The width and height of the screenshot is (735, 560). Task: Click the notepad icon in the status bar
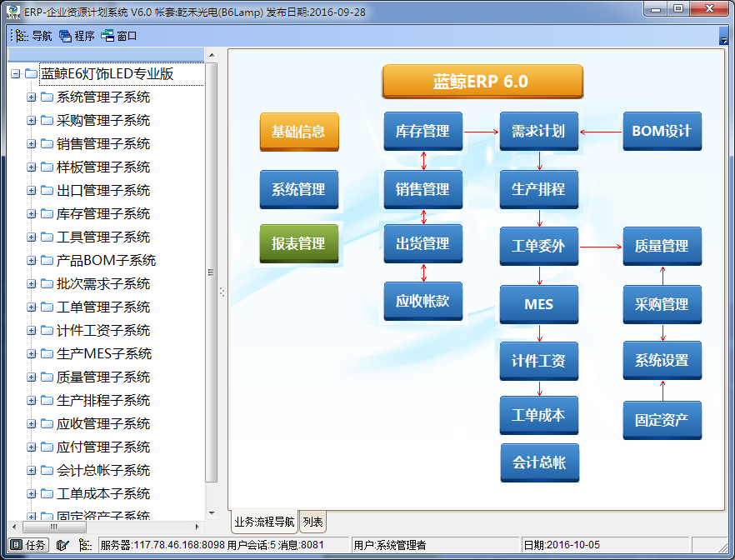(x=62, y=545)
